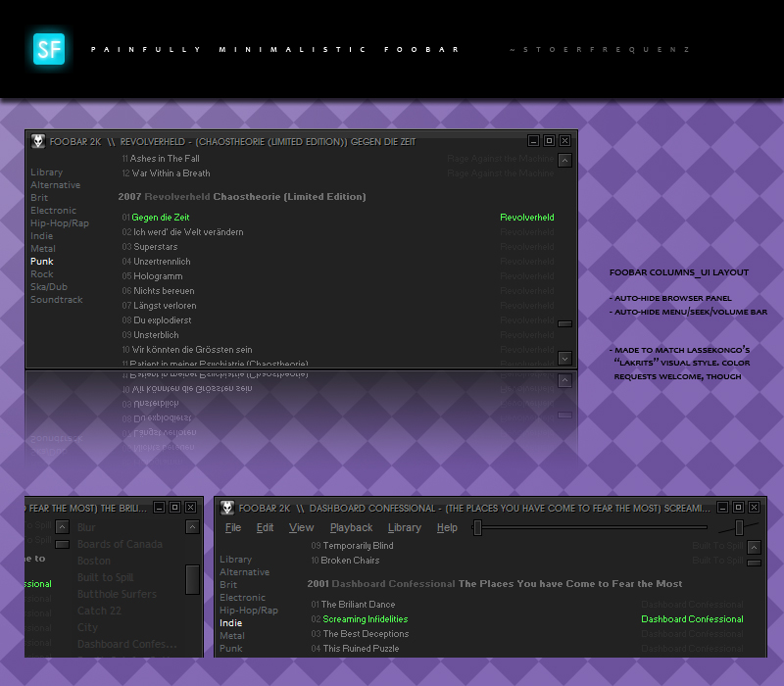Close the small bottom-left foobar window
The height and width of the screenshot is (686, 784).
[190, 508]
